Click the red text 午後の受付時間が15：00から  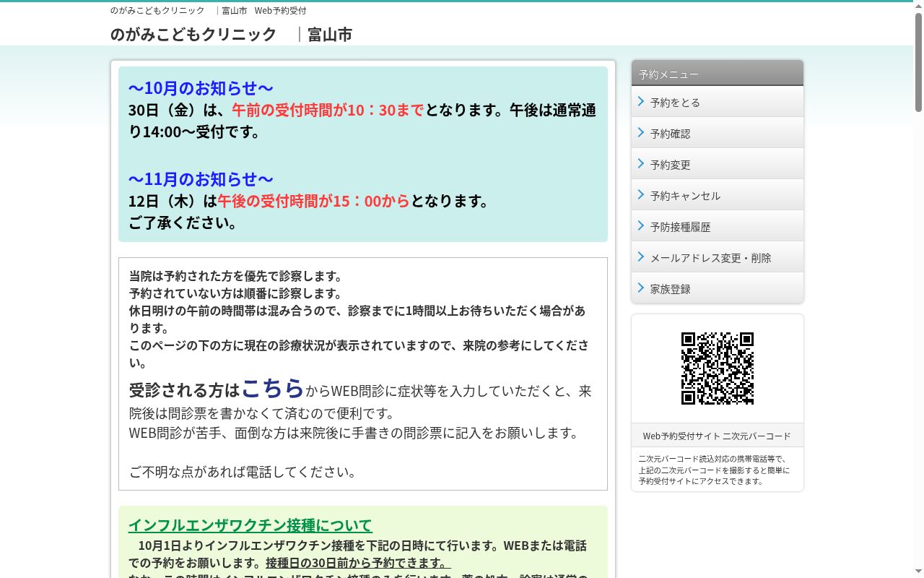pos(313,201)
